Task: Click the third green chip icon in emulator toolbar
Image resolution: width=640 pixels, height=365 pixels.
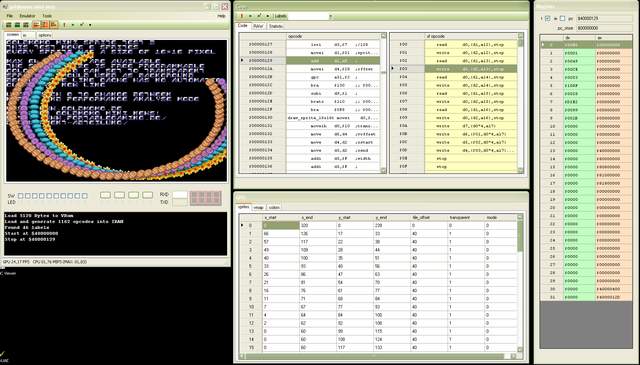Action: point(26,25)
